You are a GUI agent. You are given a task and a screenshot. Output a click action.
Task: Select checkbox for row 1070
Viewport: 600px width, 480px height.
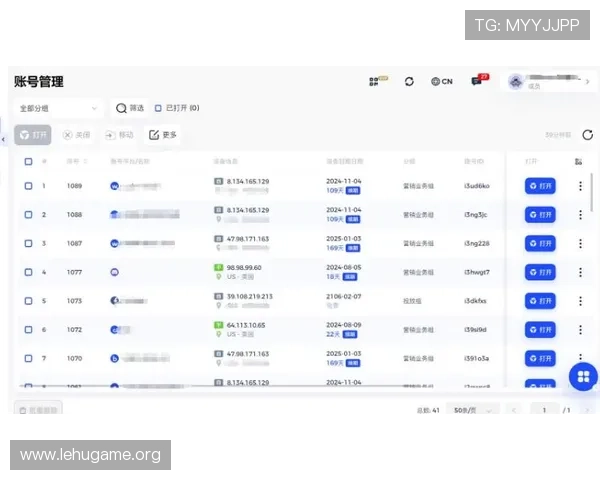(x=28, y=358)
